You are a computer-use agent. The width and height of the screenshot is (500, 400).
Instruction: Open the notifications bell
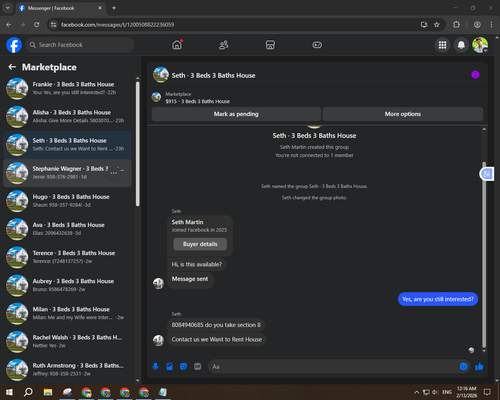click(461, 45)
